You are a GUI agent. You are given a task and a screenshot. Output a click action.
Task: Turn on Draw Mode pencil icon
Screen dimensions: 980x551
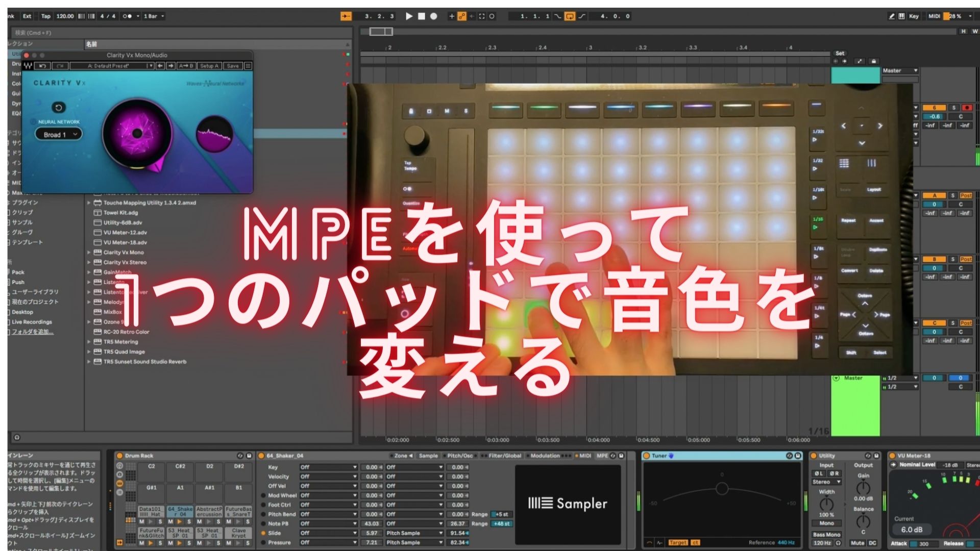coord(891,16)
